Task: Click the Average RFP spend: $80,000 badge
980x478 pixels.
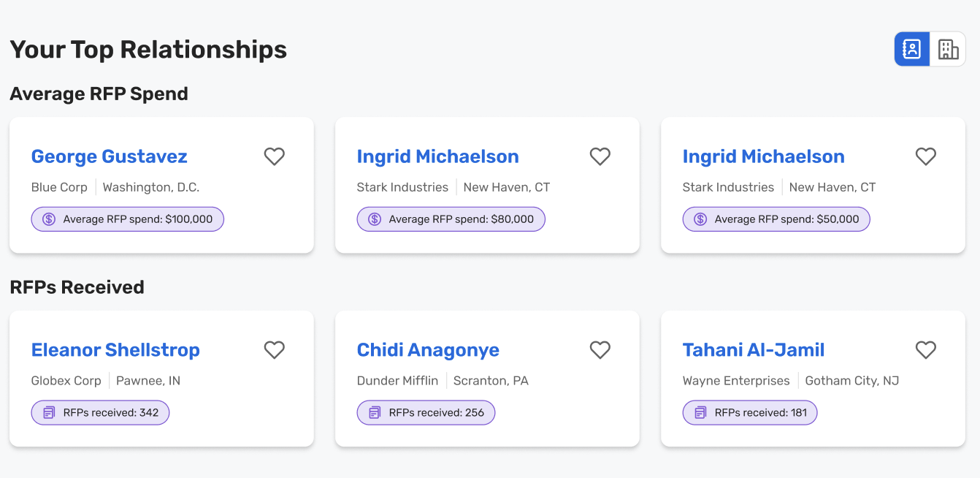Action: (x=451, y=219)
